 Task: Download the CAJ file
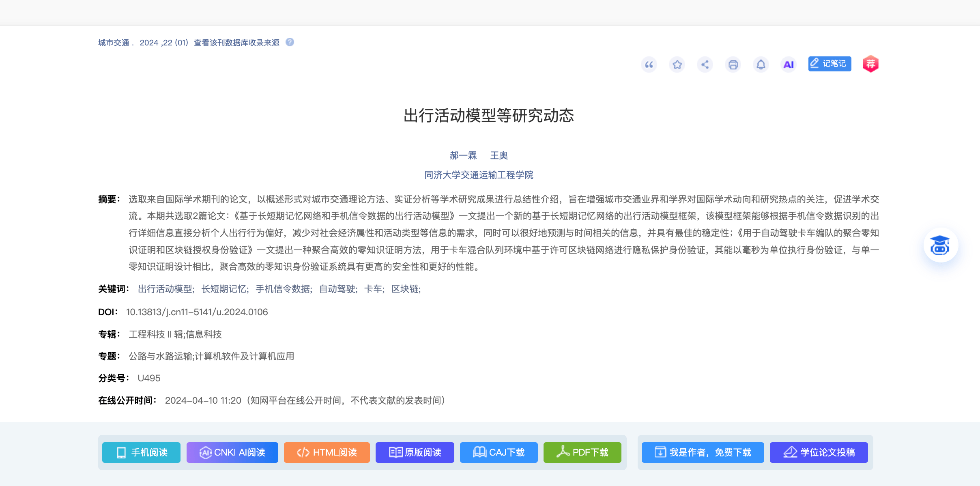click(499, 452)
